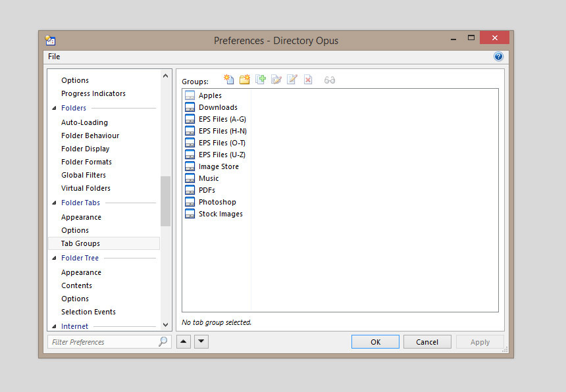Screen dimensions: 566x392
Task: Open Appearance under Folder Tree
Action: point(81,272)
